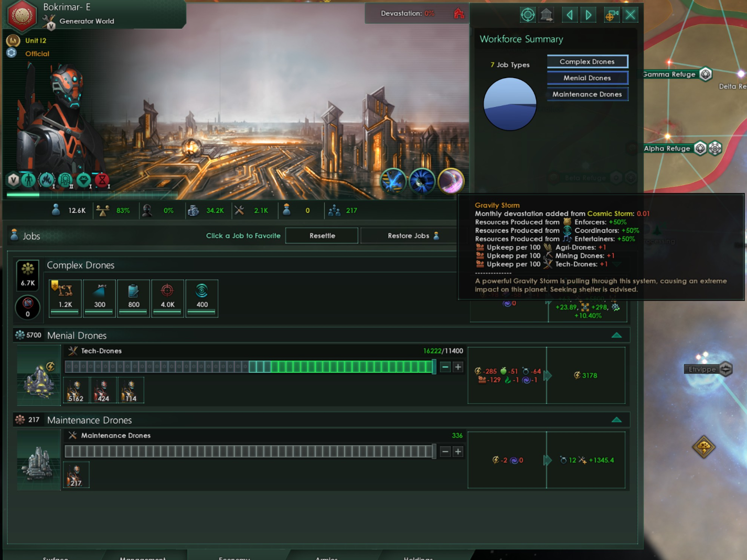This screenshot has width=747, height=560.
Task: Click the Tech-Drones pop group 424
Action: pyautogui.click(x=103, y=390)
